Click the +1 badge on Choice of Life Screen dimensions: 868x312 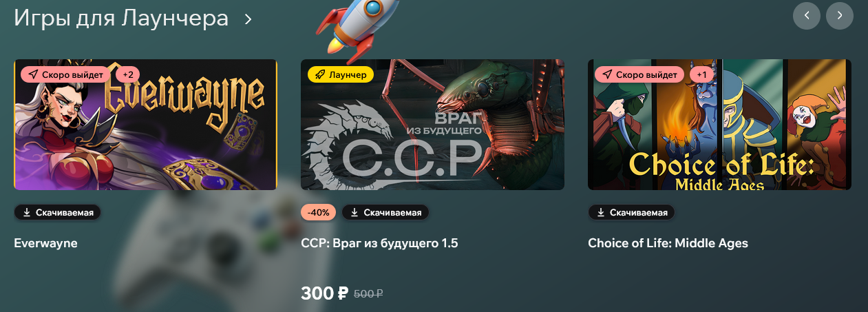point(701,74)
